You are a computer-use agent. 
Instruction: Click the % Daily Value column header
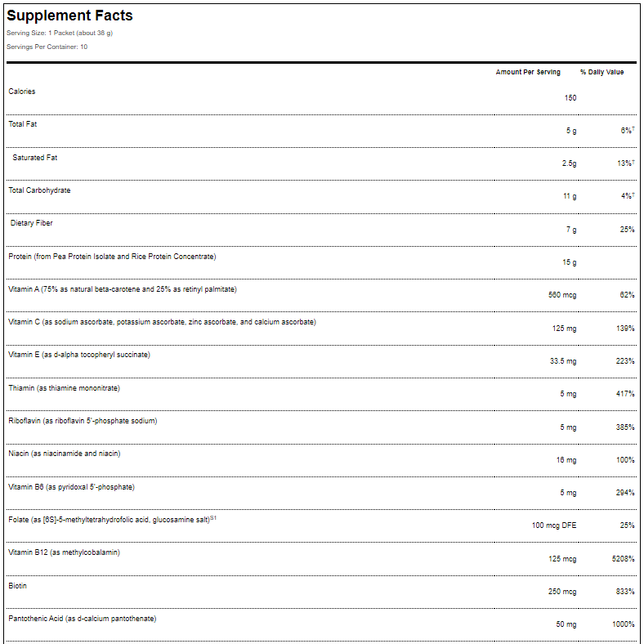tap(602, 72)
